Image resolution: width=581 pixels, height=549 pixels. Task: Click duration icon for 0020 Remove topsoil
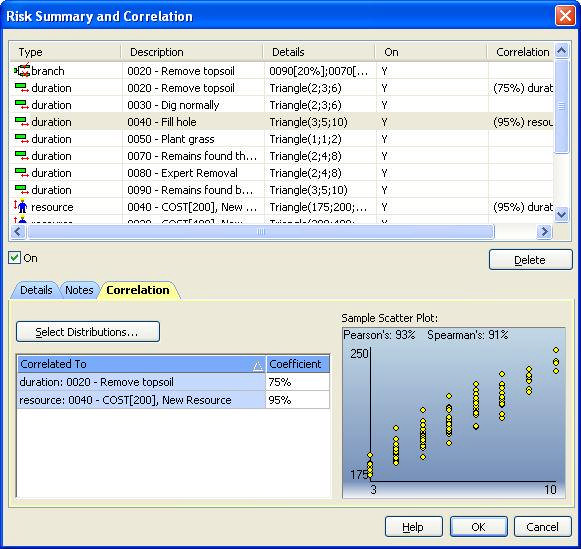pos(21,88)
